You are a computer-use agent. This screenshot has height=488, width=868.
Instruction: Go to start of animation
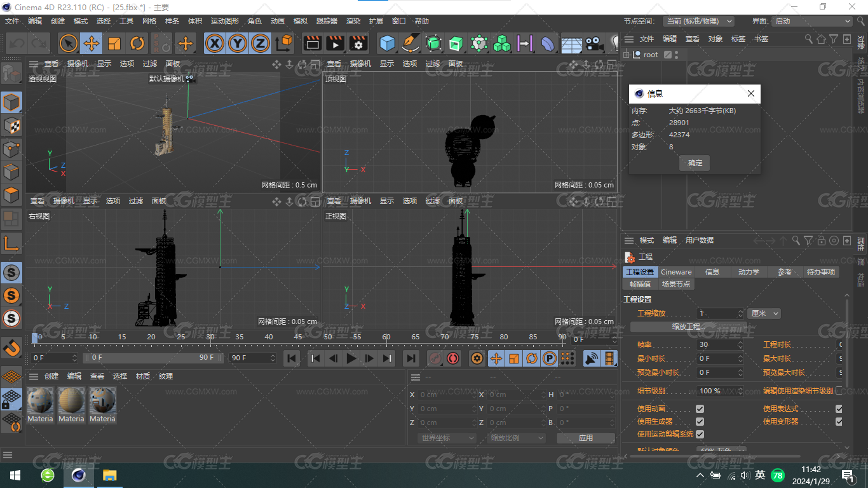click(292, 358)
